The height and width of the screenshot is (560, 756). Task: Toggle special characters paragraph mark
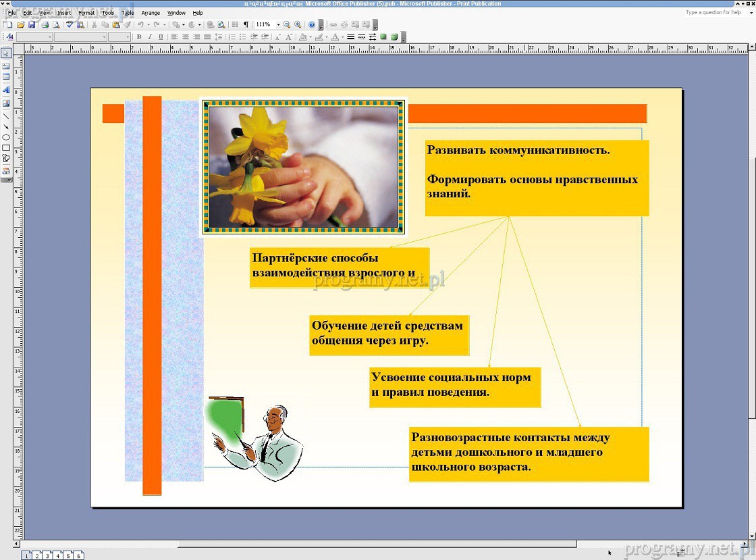[246, 24]
